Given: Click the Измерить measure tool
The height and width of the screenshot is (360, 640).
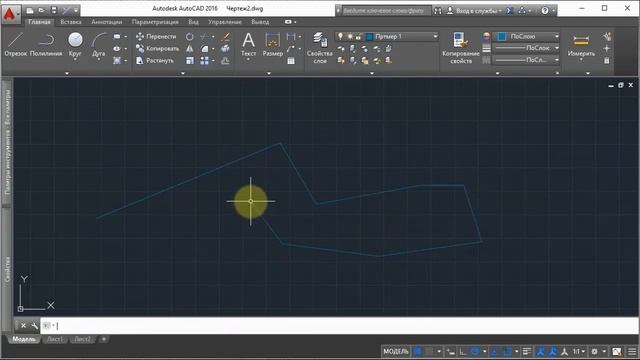Looking at the screenshot, I should 581,46.
